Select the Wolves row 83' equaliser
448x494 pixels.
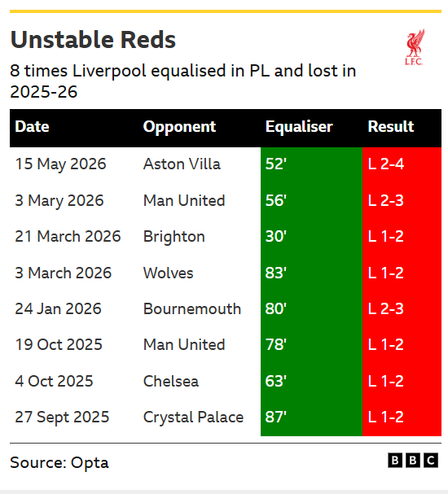click(311, 273)
